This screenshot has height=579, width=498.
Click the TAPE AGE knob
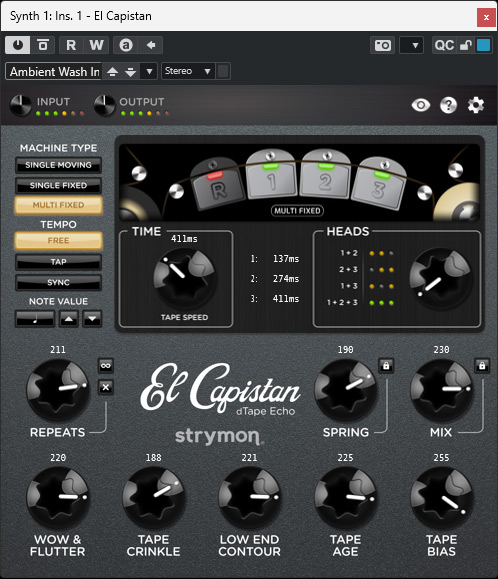[x=346, y=498]
